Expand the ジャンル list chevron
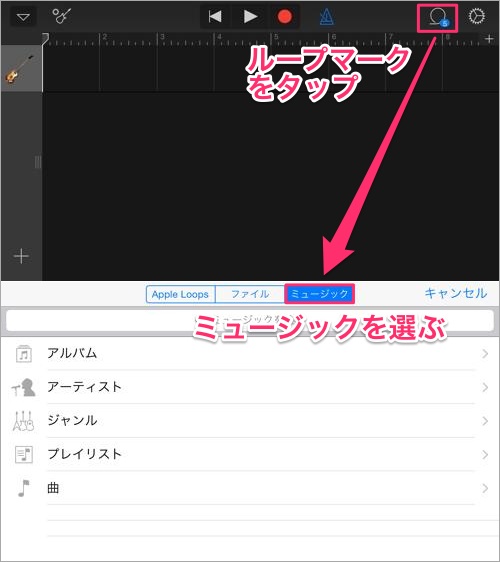 485,421
